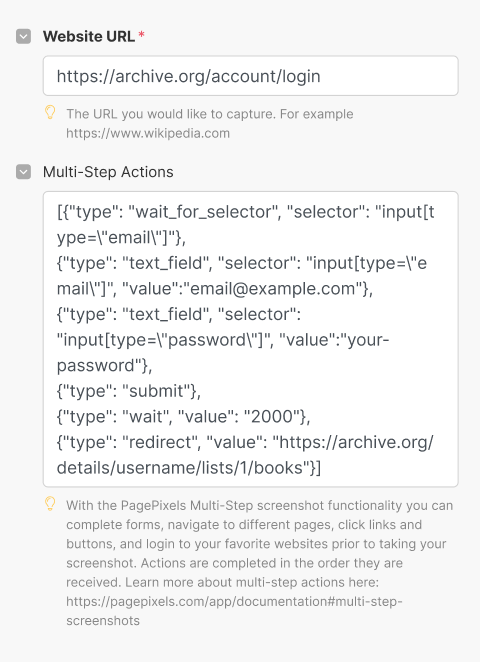
Task: Click the 'your-' password value text
Action: click(x=368, y=340)
